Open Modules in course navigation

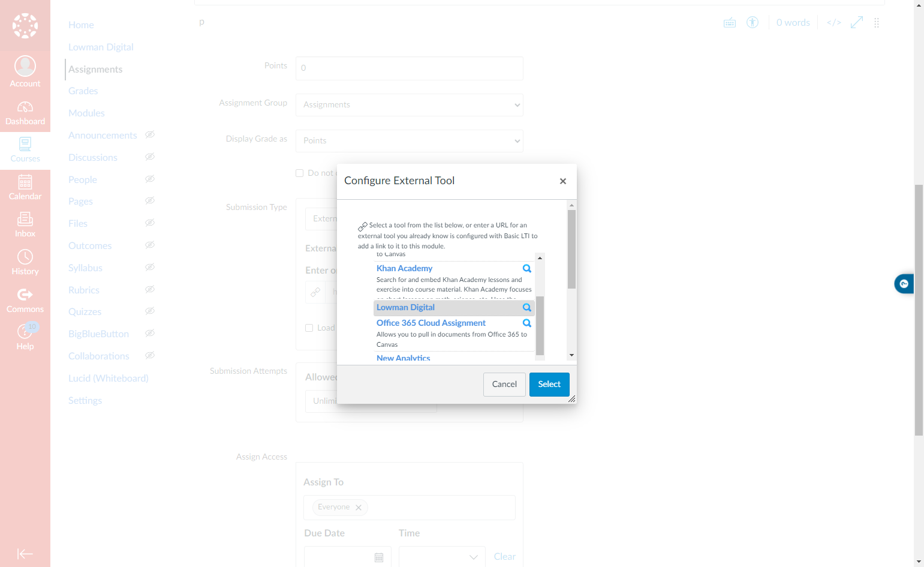coord(86,113)
